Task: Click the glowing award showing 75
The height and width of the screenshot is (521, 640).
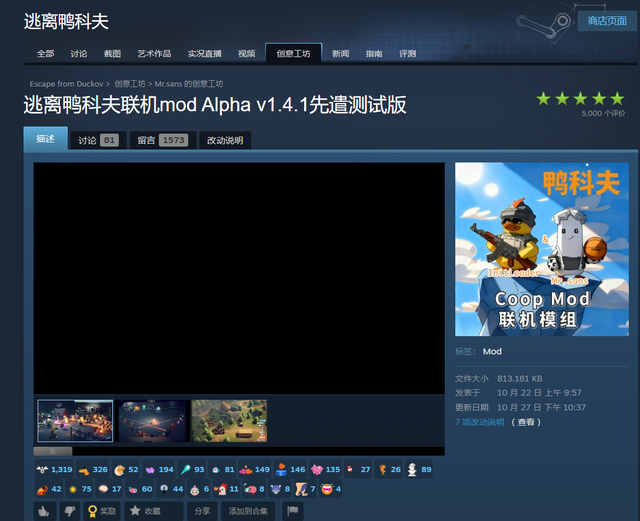Action: point(80,489)
